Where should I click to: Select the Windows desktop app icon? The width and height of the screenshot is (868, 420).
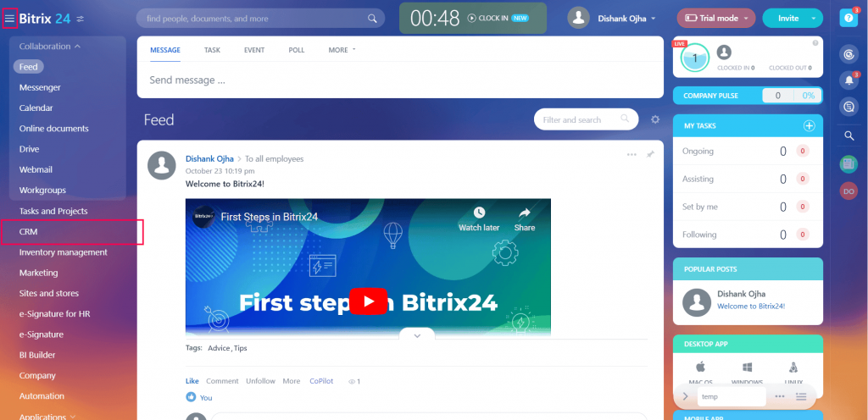pos(747,367)
